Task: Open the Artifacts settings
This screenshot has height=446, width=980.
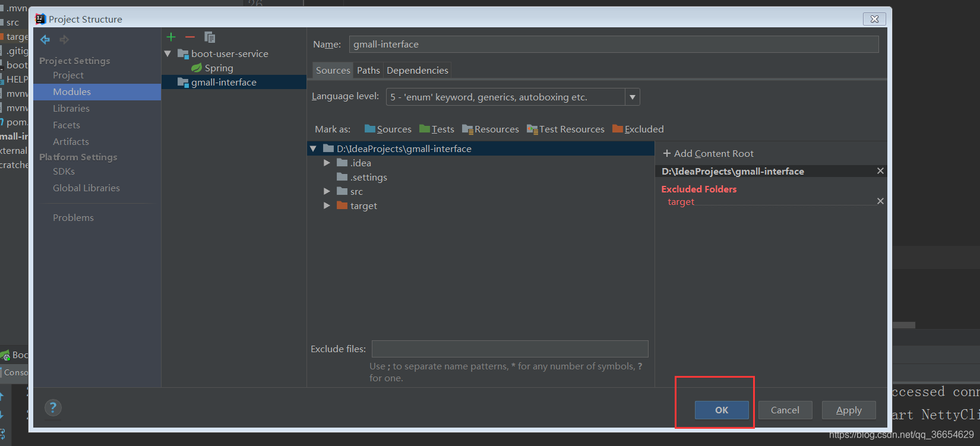Action: [x=71, y=141]
